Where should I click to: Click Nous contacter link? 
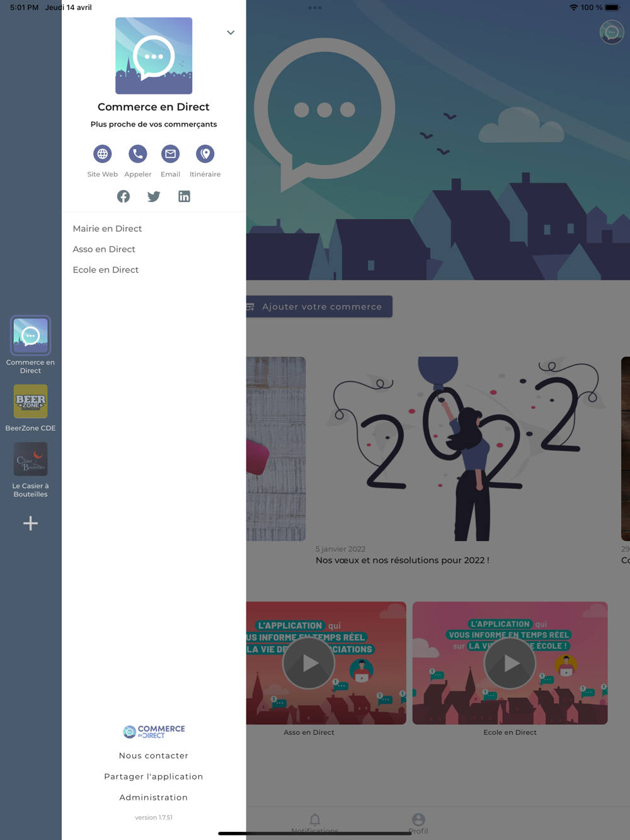[x=154, y=756]
